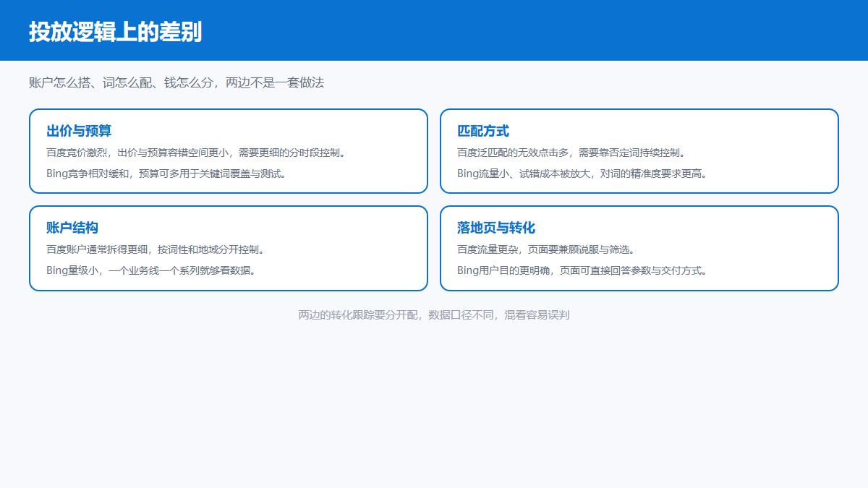Select the line Bing流量小、试错成本被放大
Screen dimensions: 868x488
pyautogui.click(x=582, y=174)
